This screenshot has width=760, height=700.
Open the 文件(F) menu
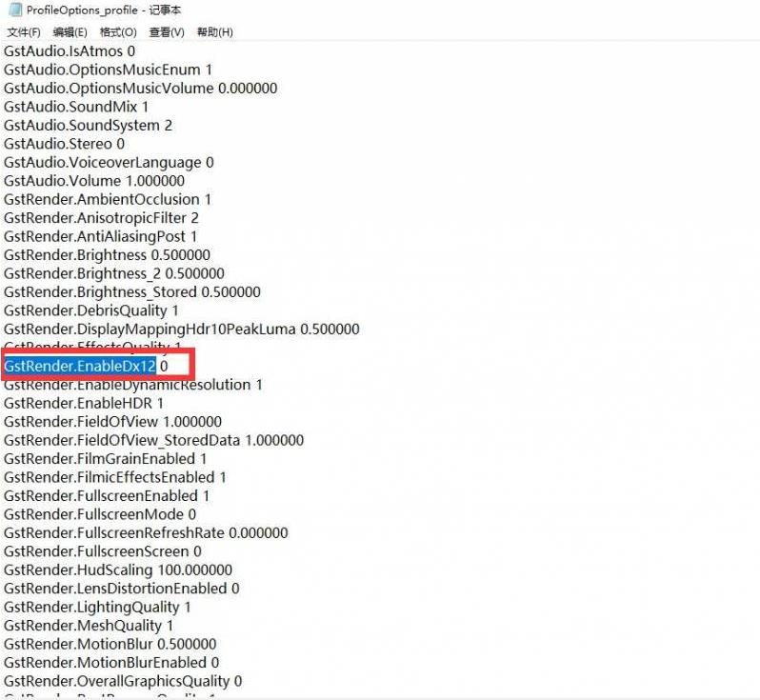pos(24,32)
